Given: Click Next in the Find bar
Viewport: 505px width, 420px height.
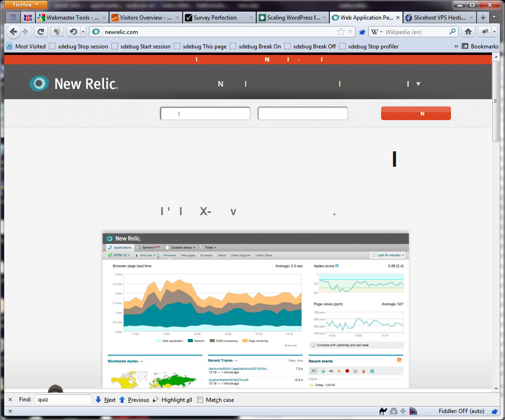Looking at the screenshot, I should tap(106, 400).
